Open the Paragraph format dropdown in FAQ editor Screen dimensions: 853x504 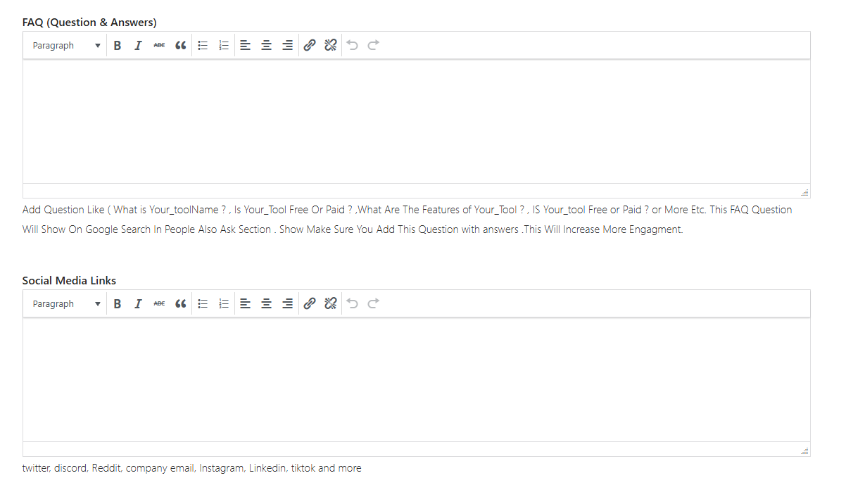click(x=66, y=45)
